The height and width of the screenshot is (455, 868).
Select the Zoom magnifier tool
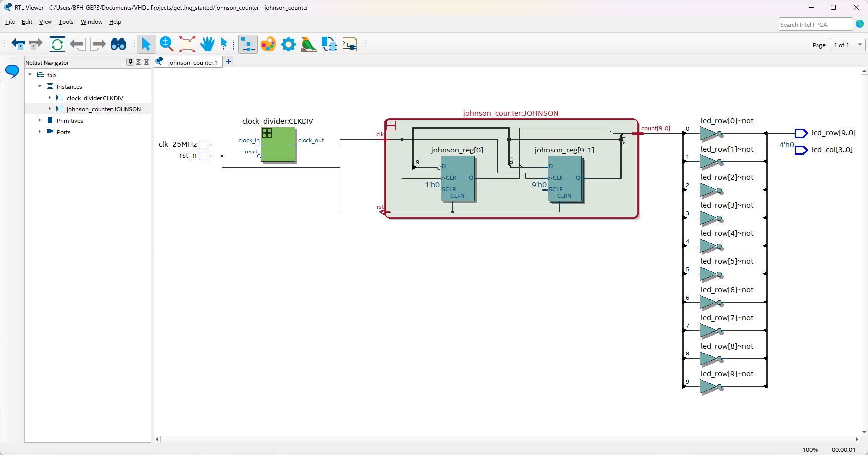point(166,44)
